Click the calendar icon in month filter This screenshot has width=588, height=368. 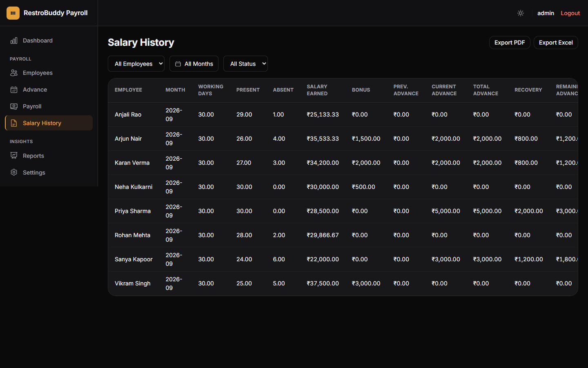[x=178, y=64]
